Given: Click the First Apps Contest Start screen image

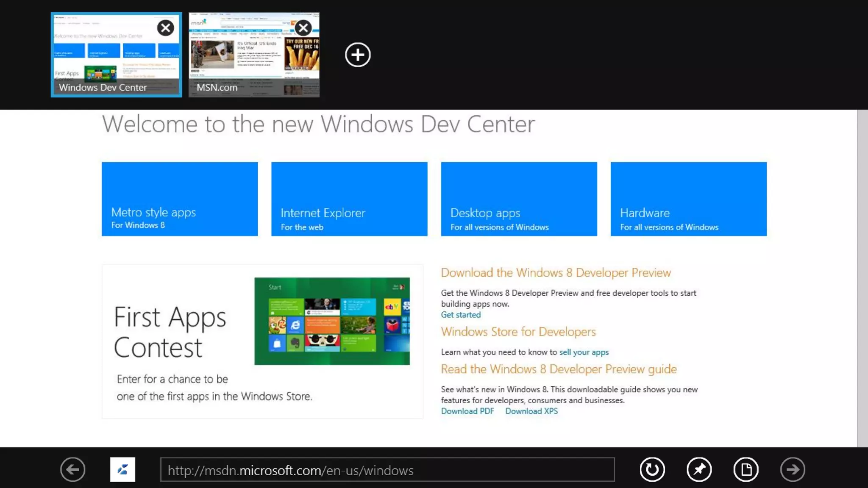Looking at the screenshot, I should click(x=332, y=321).
